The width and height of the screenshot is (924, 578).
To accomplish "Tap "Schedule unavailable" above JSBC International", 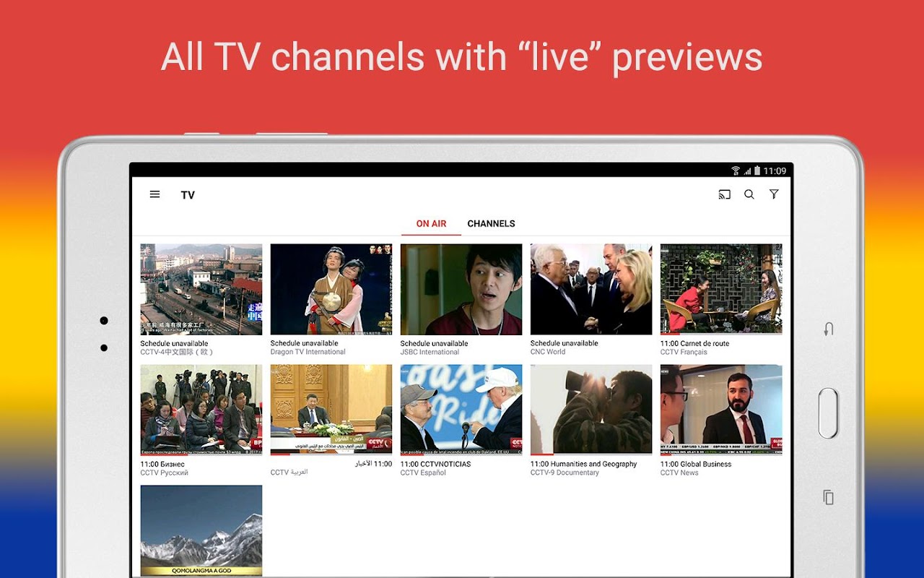I will coord(434,344).
